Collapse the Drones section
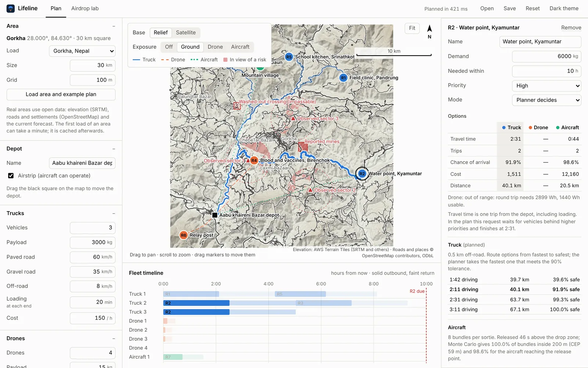This screenshot has height=368, width=588. [x=114, y=339]
